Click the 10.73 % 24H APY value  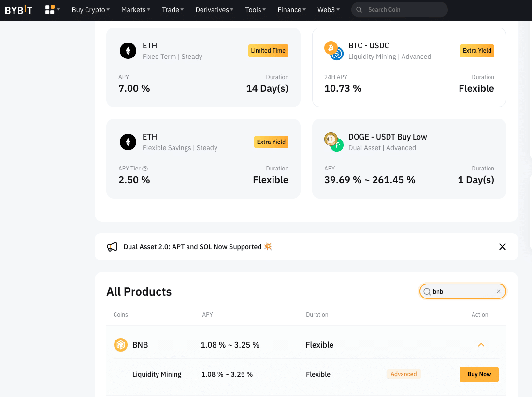point(343,88)
